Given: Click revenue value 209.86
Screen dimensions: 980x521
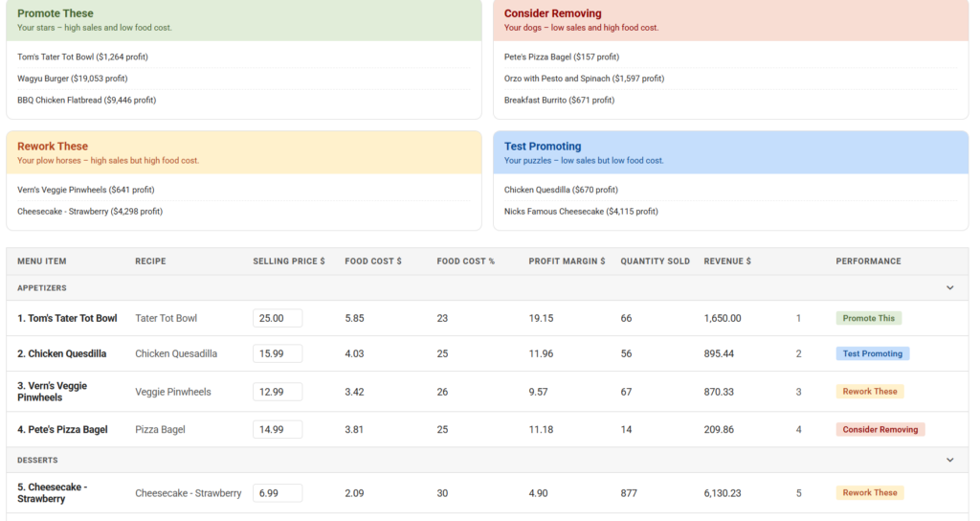Looking at the screenshot, I should 719,429.
